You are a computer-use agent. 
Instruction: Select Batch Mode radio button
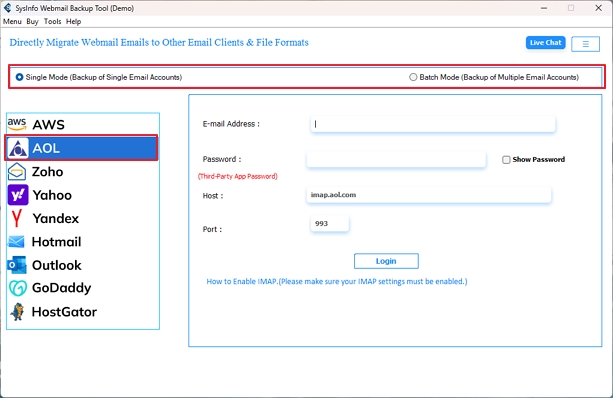click(x=413, y=77)
